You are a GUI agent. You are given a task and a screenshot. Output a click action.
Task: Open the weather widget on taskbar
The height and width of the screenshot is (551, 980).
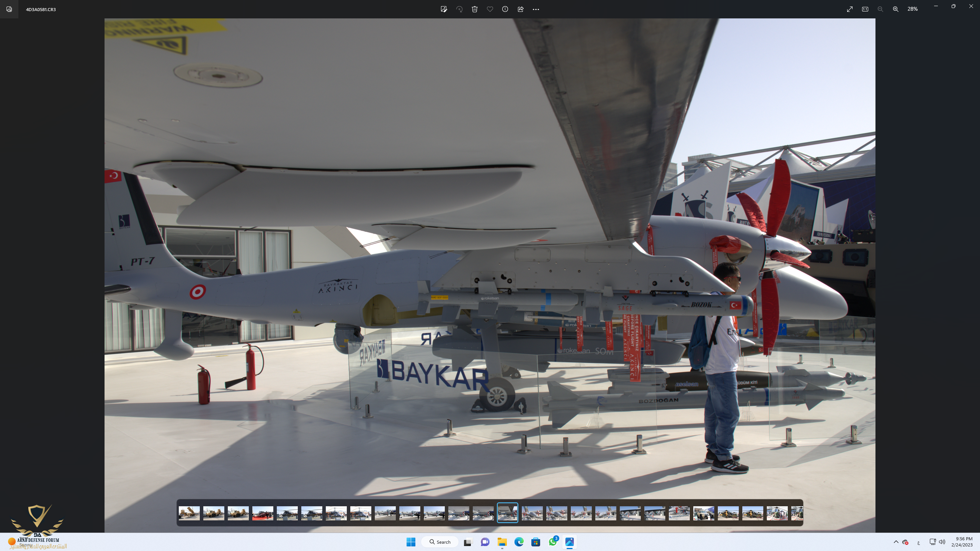point(21,542)
